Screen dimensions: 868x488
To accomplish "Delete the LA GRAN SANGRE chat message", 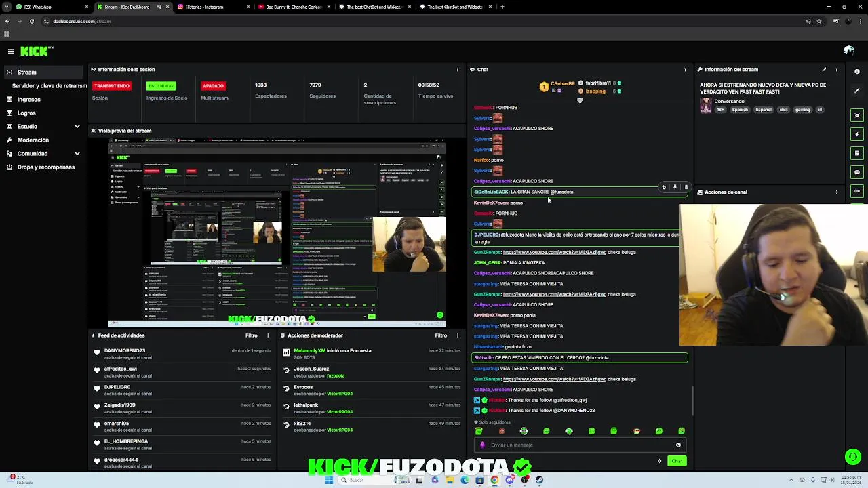I will point(686,187).
